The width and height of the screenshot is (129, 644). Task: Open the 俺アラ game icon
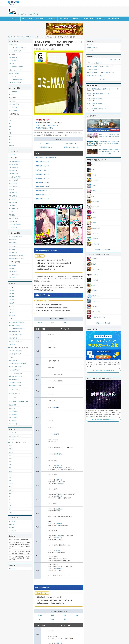point(89,164)
